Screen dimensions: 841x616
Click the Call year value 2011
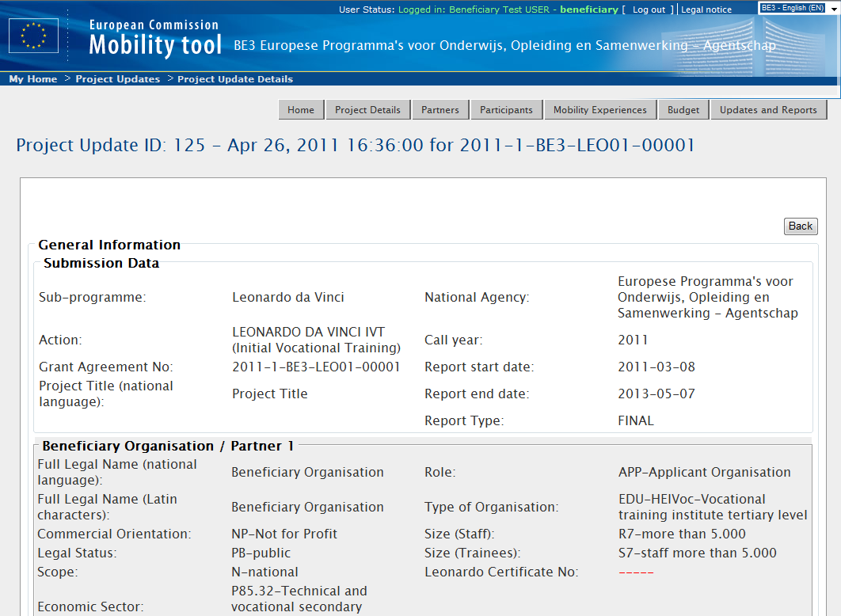[633, 340]
